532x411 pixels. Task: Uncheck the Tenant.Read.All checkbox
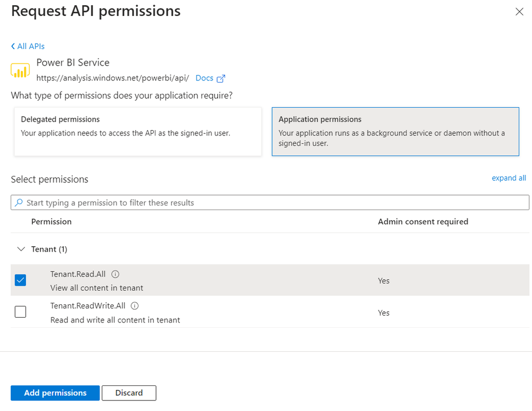(x=20, y=280)
